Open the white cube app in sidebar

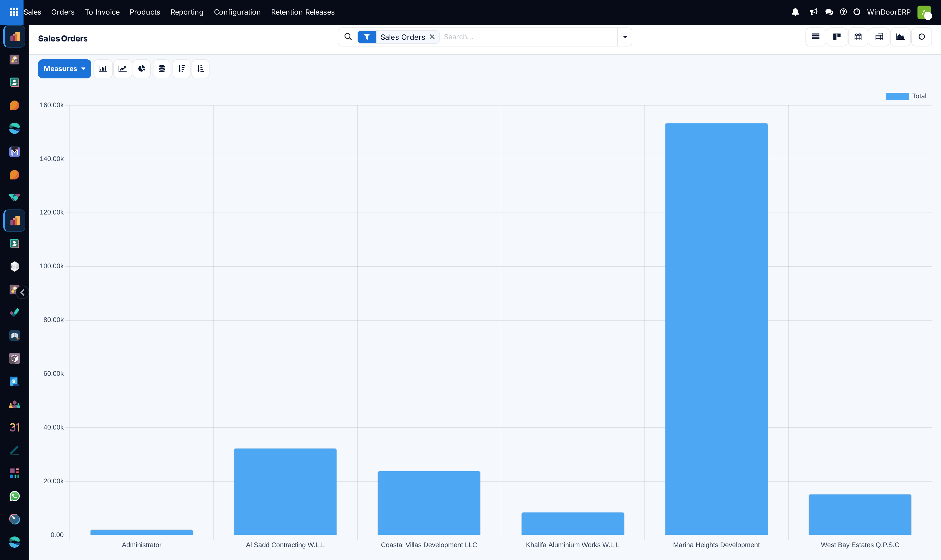pyautogui.click(x=14, y=266)
